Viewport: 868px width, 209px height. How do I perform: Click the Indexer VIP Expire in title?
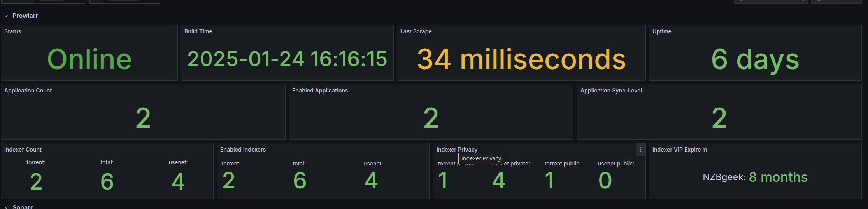click(x=680, y=150)
